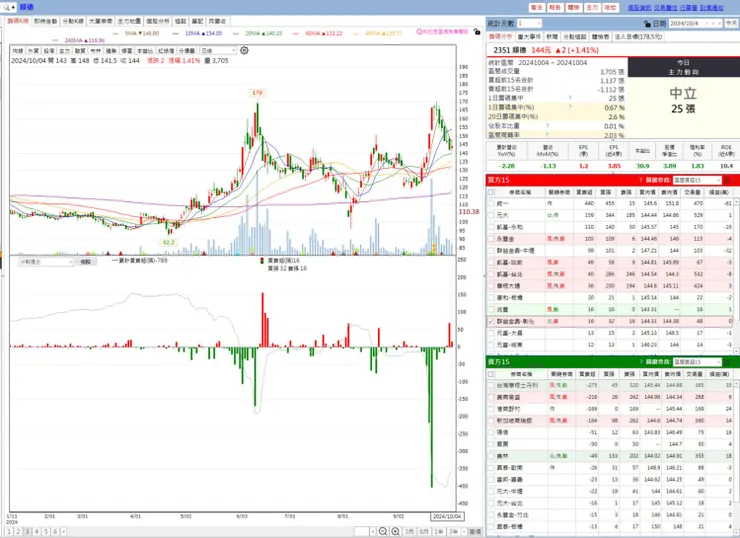Set chart range to 1年
This screenshot has height=538, width=740.
438,531
